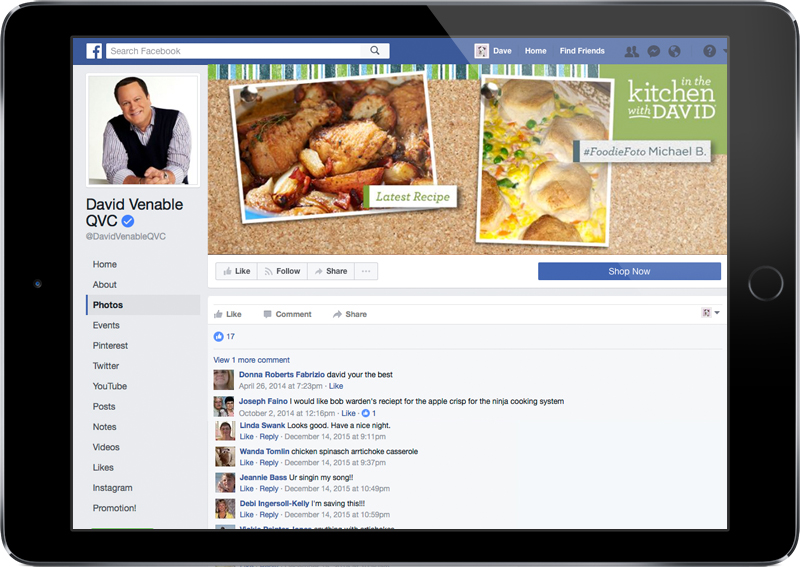Go to Home in top bar

coord(535,51)
